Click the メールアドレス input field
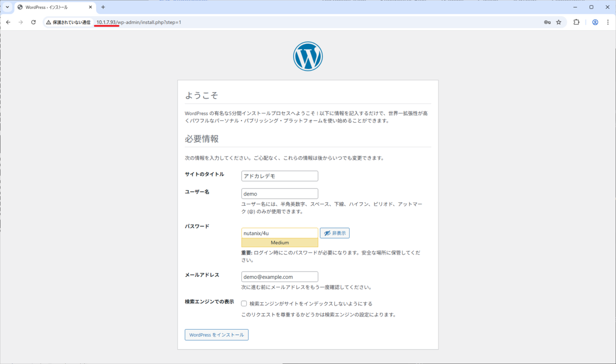Viewport: 616px width, 364px height. click(280, 277)
